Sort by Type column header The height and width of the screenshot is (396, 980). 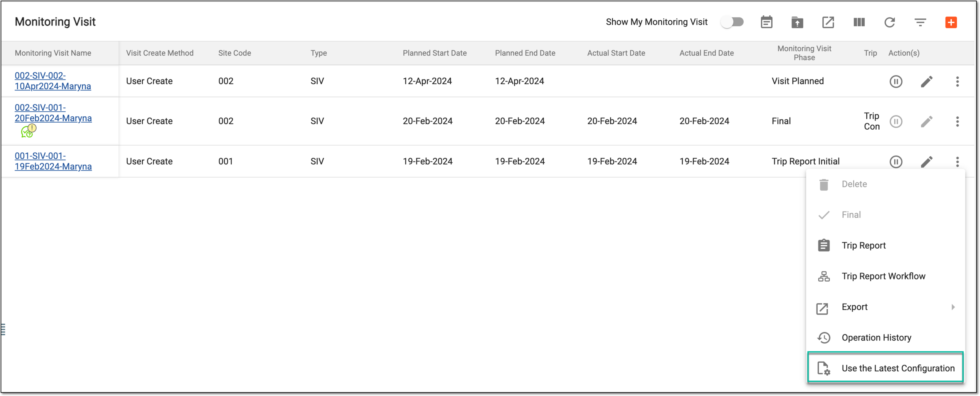[x=319, y=53]
